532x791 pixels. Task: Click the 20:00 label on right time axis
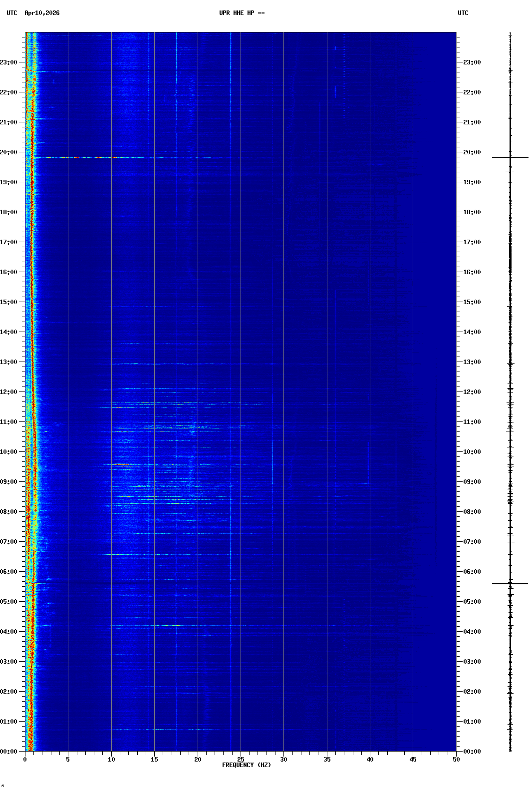click(x=472, y=152)
